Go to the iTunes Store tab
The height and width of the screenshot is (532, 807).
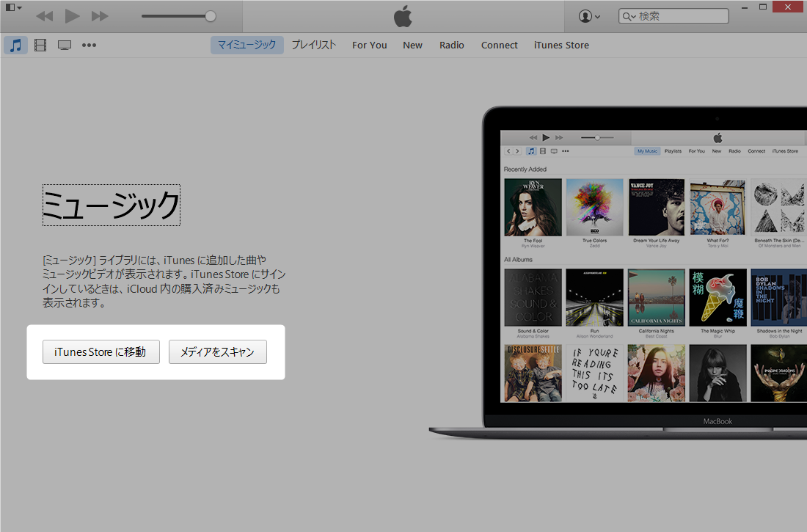pos(561,45)
